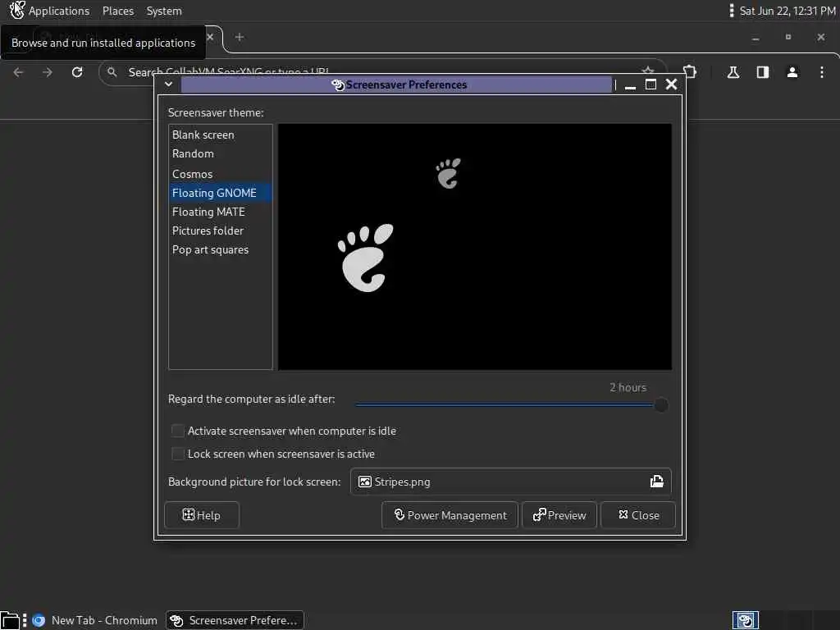
Task: Switch to Screensaver Preferences taskbar entry
Action: tap(235, 620)
